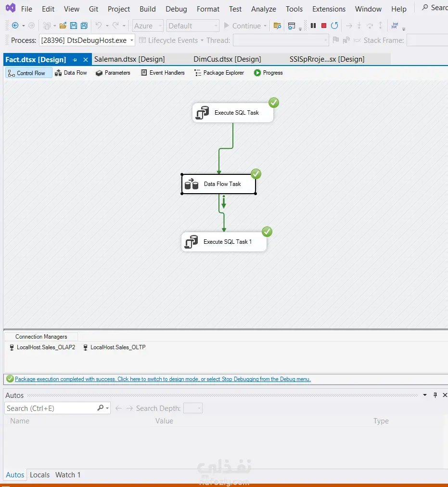View the Progress tab

[x=269, y=73]
